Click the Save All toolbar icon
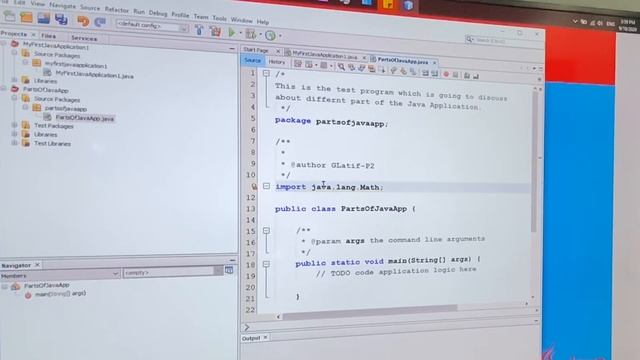 point(61,20)
